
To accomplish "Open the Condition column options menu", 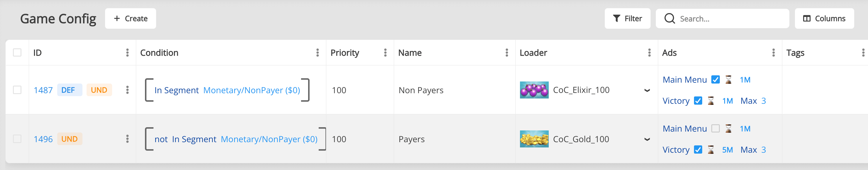I will coord(317,52).
